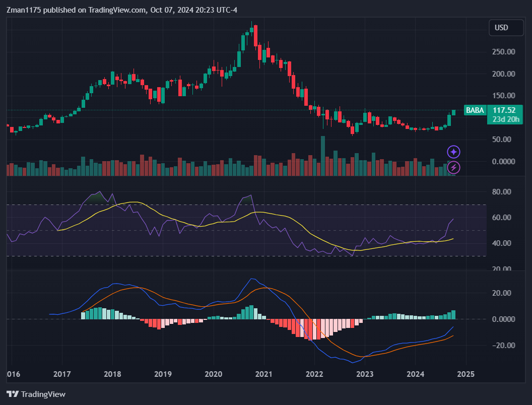Click the 60.00 RSI axis label
532x405 pixels.
tap(501, 218)
